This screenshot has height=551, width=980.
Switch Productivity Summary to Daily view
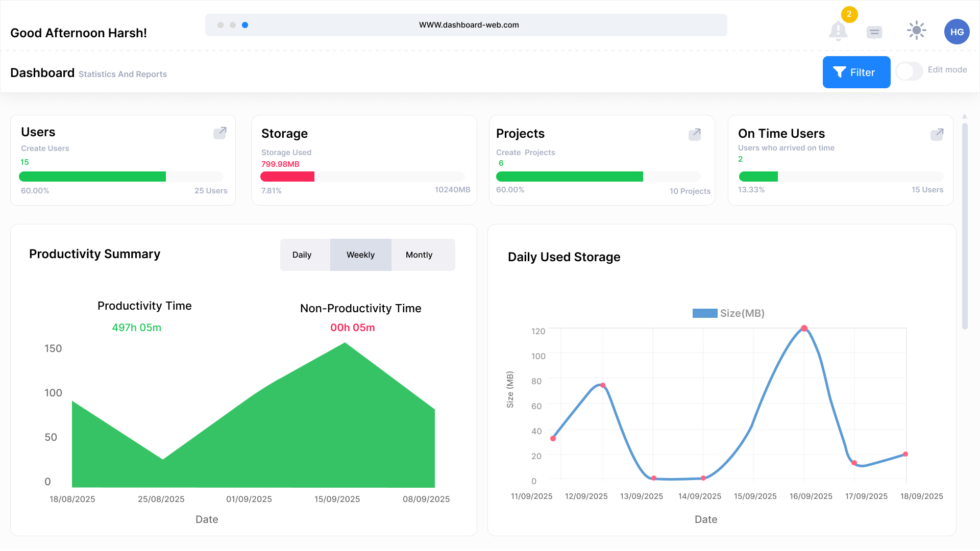click(x=302, y=255)
